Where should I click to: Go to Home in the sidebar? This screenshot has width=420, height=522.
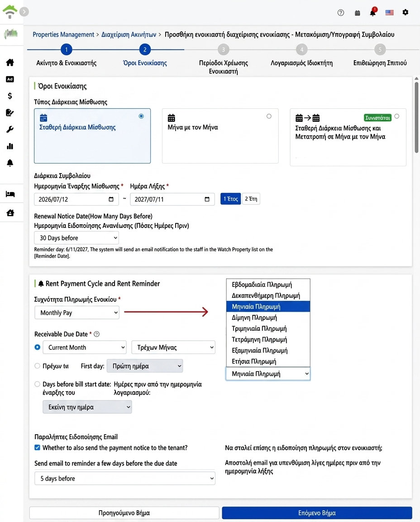(x=10, y=62)
